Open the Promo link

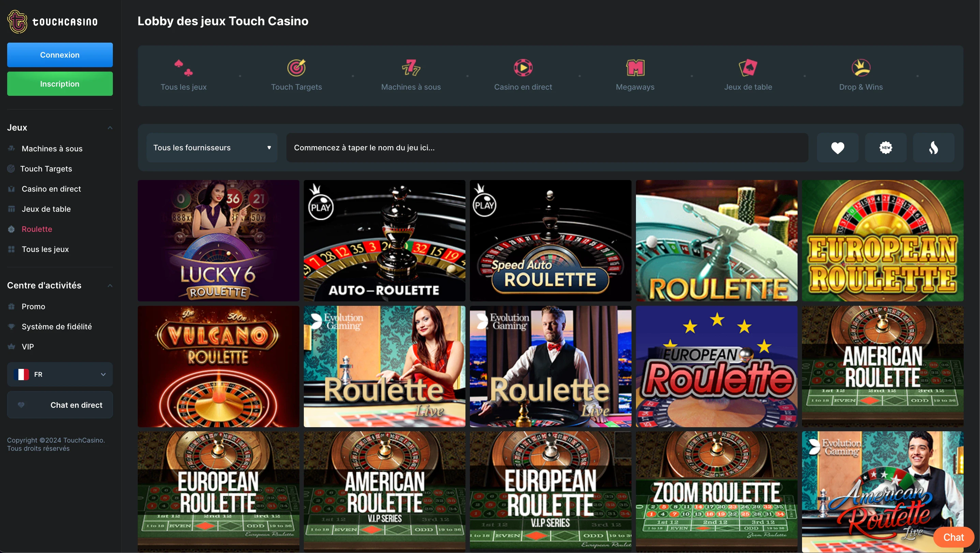tap(33, 307)
